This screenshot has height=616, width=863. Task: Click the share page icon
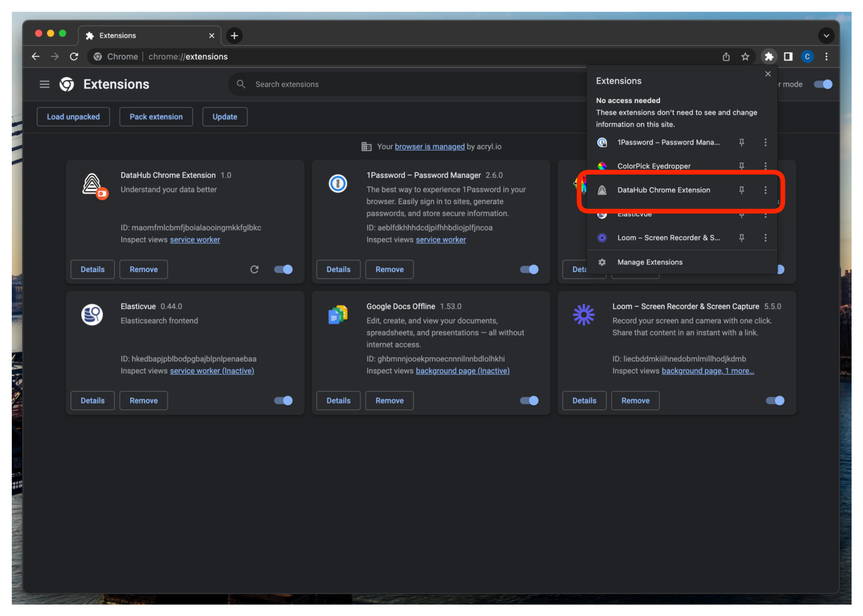(726, 57)
